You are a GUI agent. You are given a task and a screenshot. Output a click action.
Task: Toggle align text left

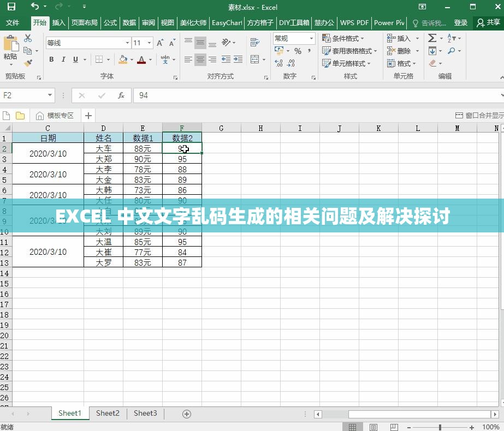coord(188,59)
